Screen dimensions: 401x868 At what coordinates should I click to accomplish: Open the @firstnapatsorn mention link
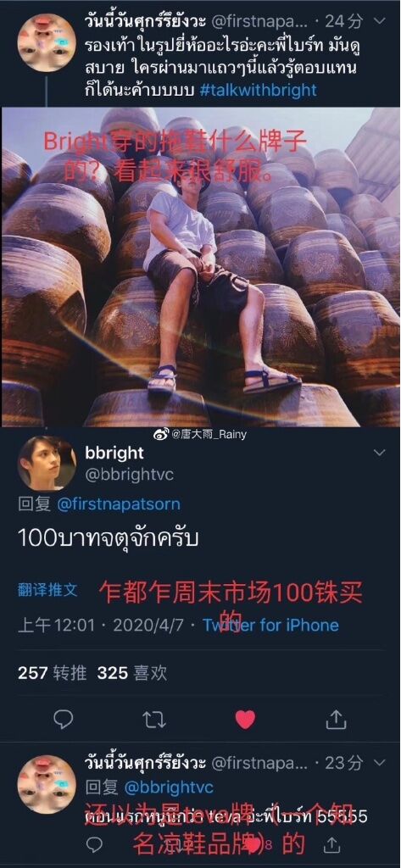(x=118, y=505)
